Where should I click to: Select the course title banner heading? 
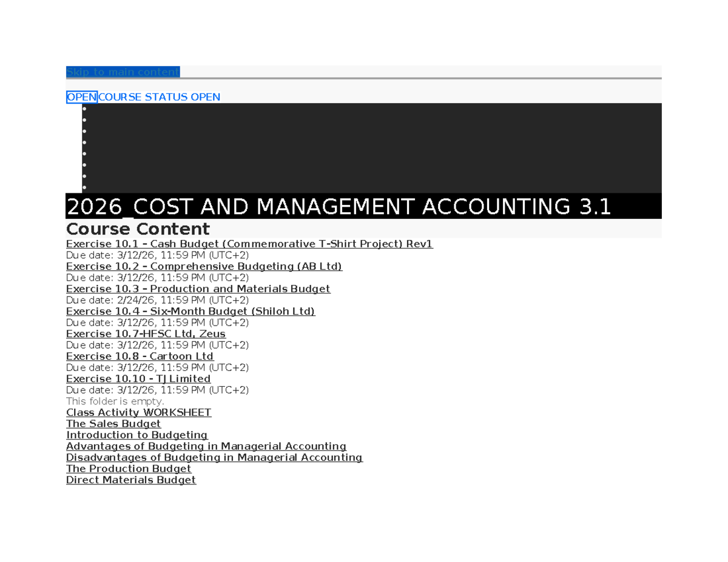pyautogui.click(x=339, y=207)
